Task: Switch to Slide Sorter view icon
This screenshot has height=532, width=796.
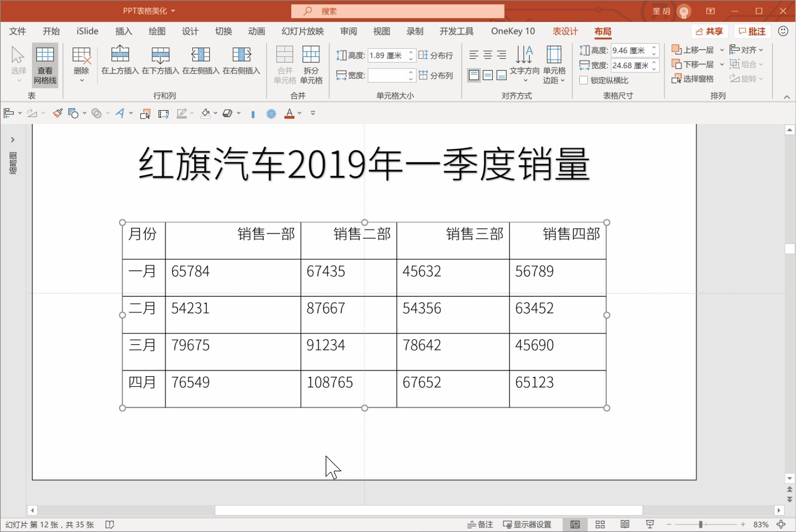Action: tap(600, 524)
